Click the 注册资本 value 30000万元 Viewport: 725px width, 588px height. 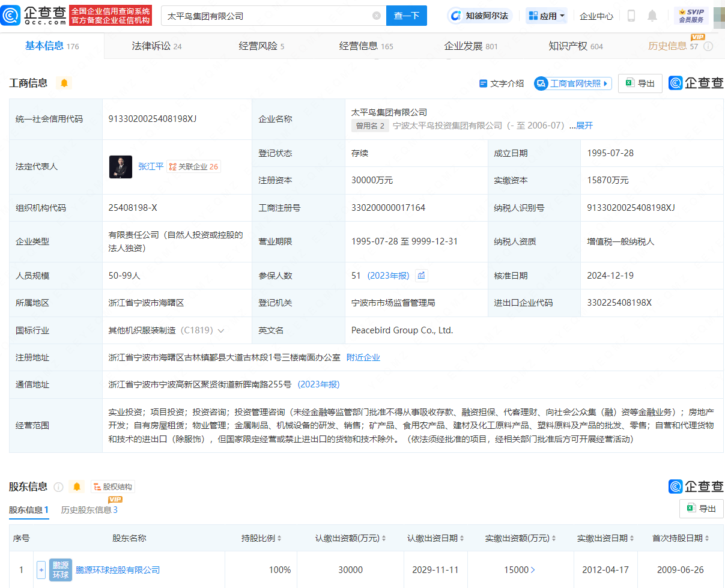(x=372, y=180)
